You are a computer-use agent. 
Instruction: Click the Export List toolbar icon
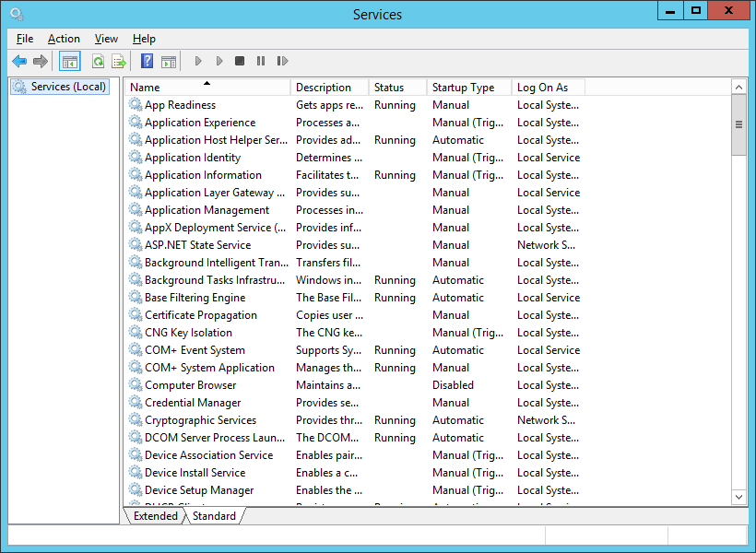click(x=118, y=62)
